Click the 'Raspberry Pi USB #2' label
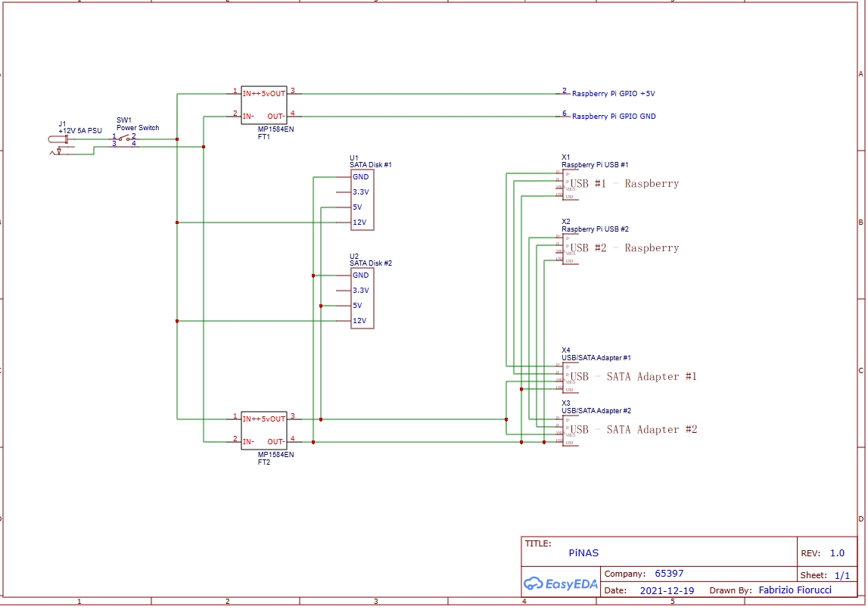Viewport: 868px width, 610px height. coord(595,229)
